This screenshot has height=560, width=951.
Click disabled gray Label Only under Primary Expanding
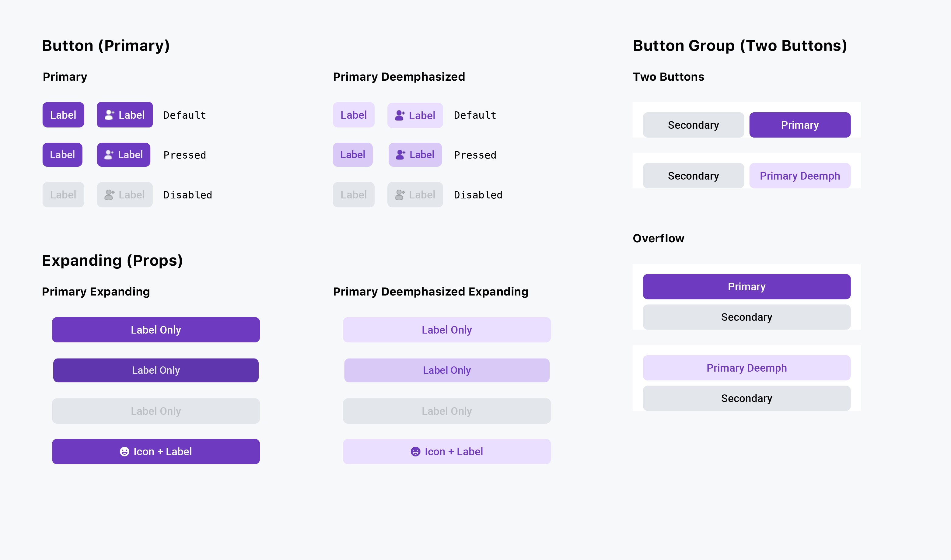coord(156,411)
